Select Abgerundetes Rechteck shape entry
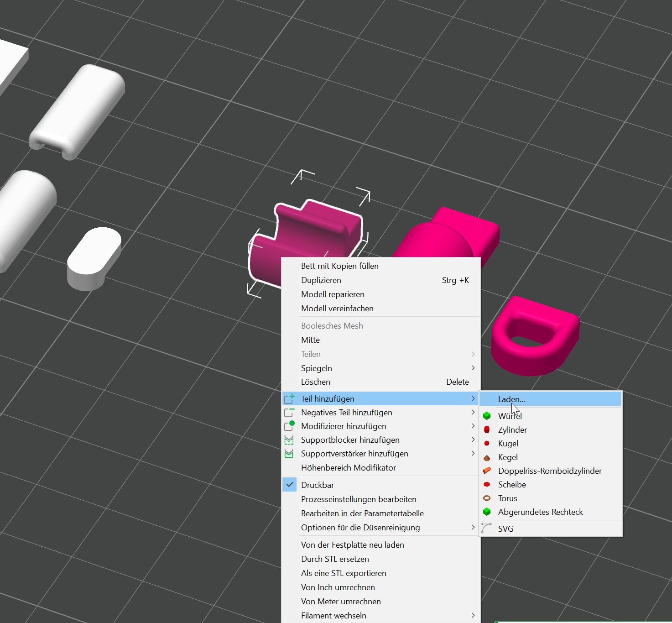The height and width of the screenshot is (623, 672). (540, 512)
